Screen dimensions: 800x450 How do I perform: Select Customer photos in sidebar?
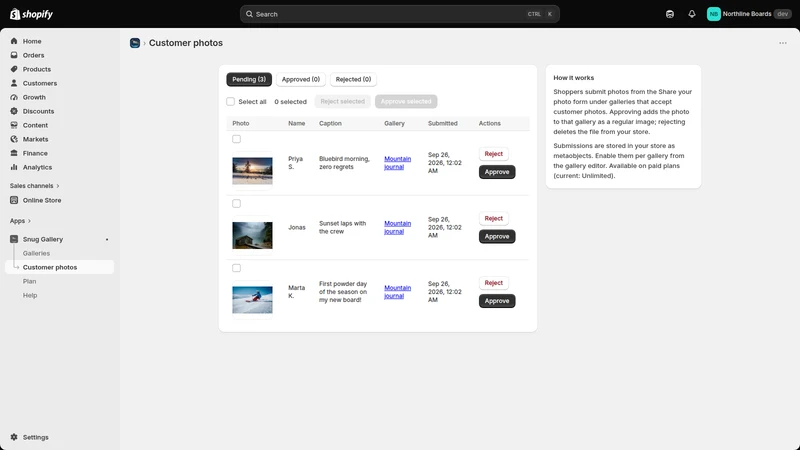60,267
